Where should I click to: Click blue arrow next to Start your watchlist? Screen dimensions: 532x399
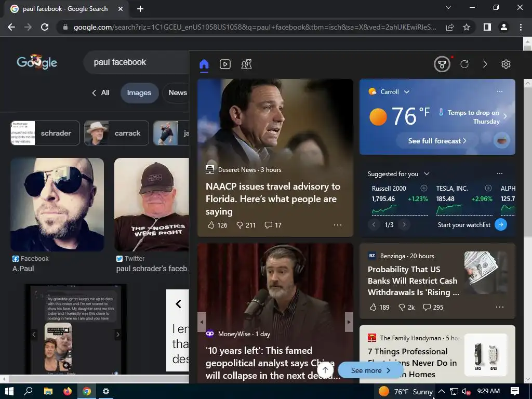click(x=501, y=224)
